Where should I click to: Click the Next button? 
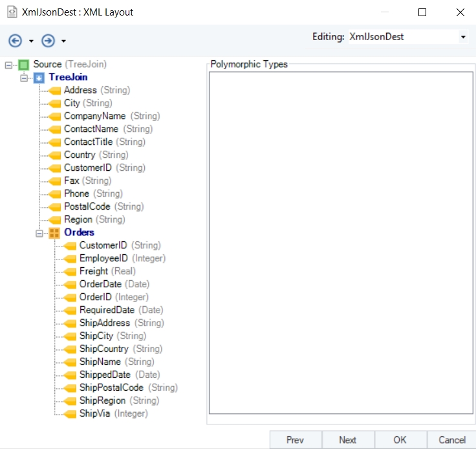coord(348,439)
